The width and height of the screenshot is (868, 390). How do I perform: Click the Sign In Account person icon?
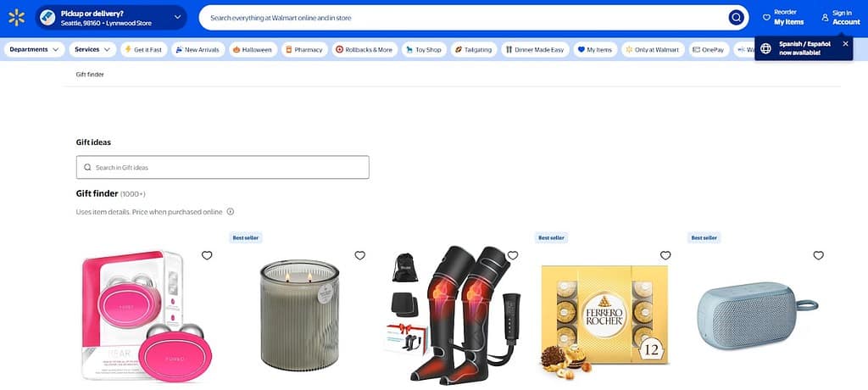[825, 18]
